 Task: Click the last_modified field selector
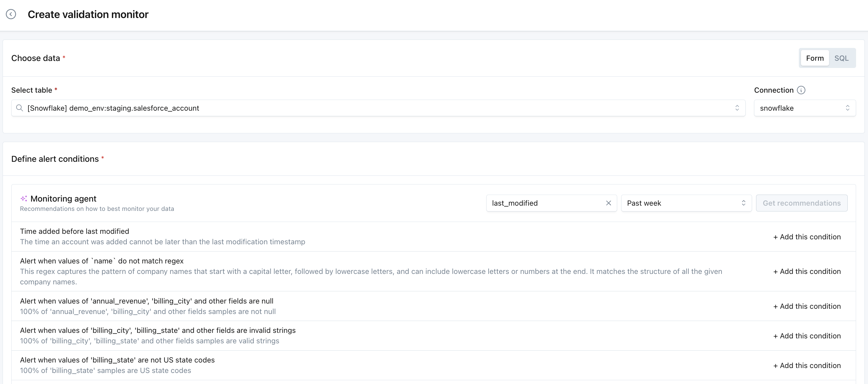pos(551,203)
